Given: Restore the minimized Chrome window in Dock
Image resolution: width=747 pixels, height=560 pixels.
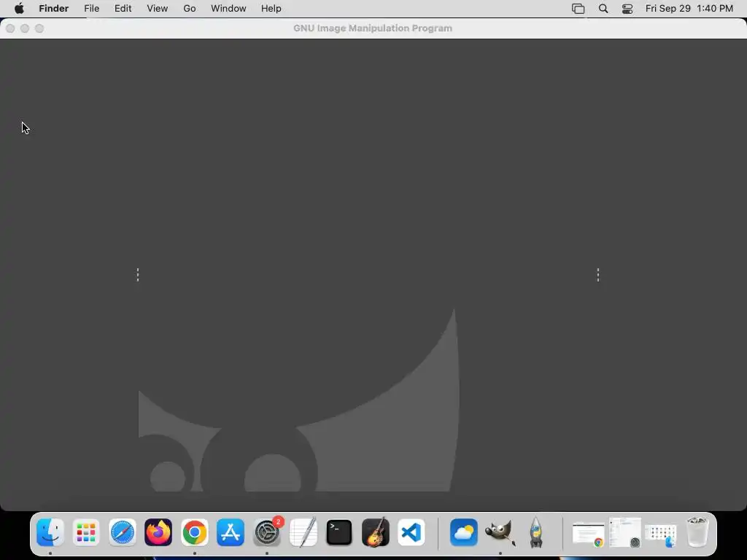Looking at the screenshot, I should coord(588,534).
